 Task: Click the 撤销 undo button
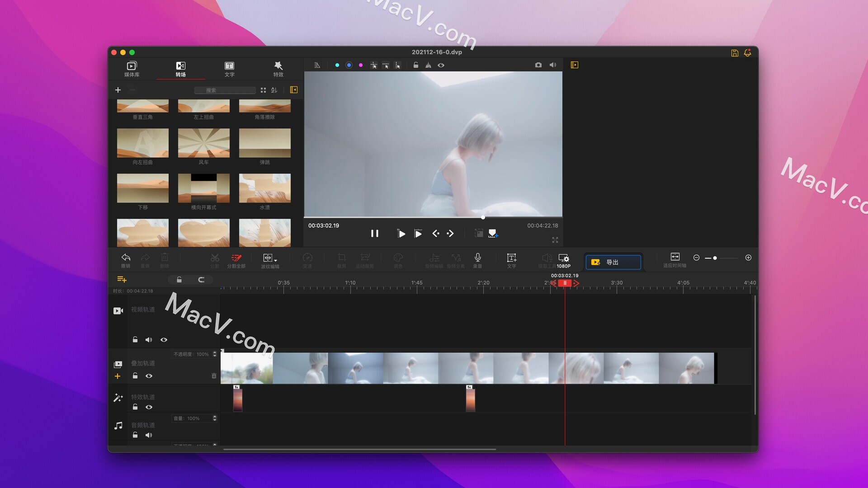point(126,260)
